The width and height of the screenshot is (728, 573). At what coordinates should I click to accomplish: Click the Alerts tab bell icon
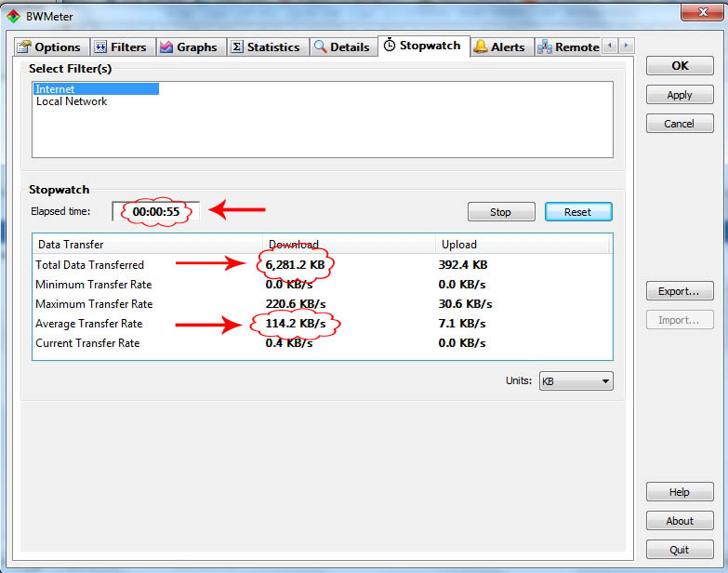(481, 47)
